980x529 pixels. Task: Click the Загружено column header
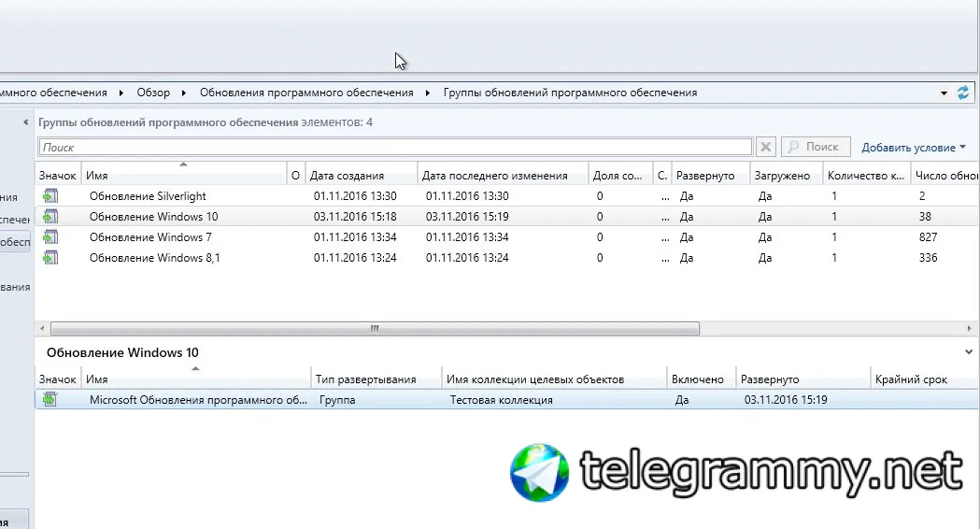[787, 176]
